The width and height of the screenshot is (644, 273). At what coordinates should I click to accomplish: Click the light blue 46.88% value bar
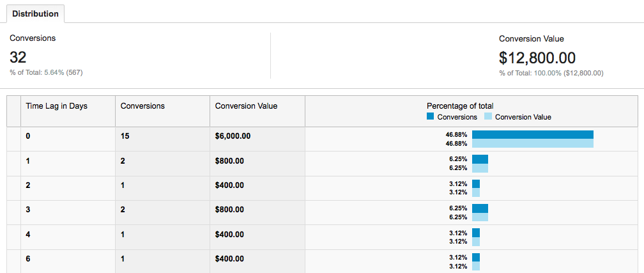[x=532, y=143]
